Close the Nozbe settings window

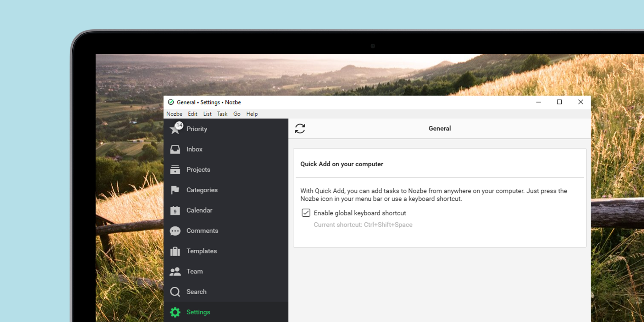pyautogui.click(x=580, y=102)
